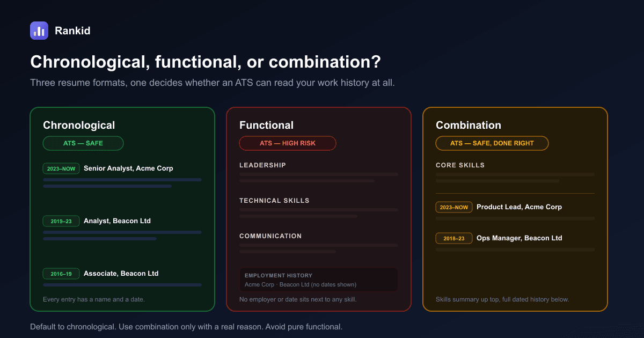Select the ATS — SAFE badge
644x338 pixels.
tap(83, 143)
